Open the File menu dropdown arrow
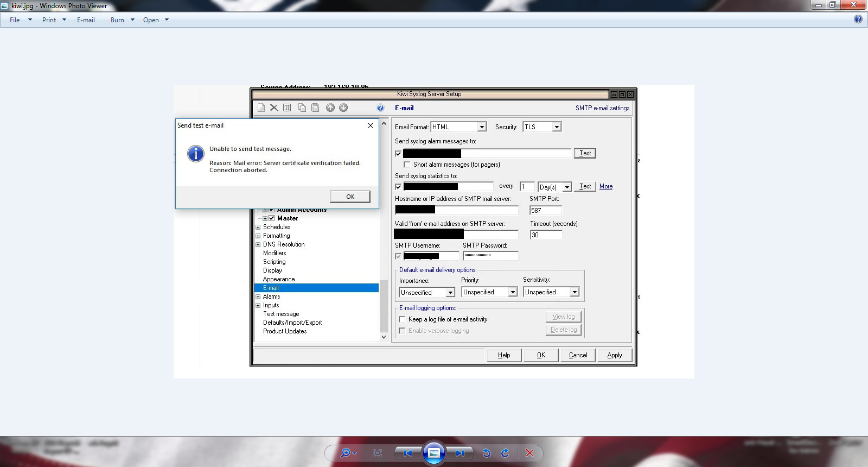This screenshot has height=467, width=868. click(x=30, y=20)
